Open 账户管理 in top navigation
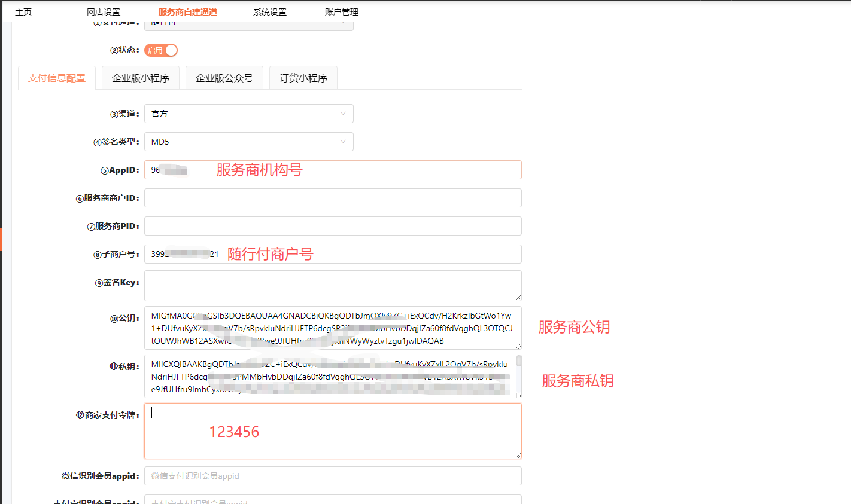The width and height of the screenshot is (851, 504). click(x=342, y=12)
